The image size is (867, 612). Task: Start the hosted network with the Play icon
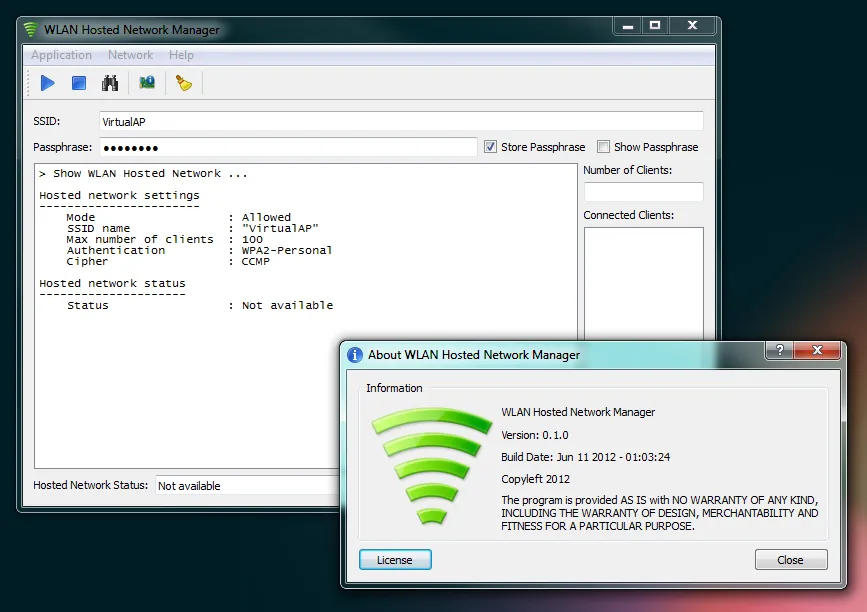click(47, 83)
